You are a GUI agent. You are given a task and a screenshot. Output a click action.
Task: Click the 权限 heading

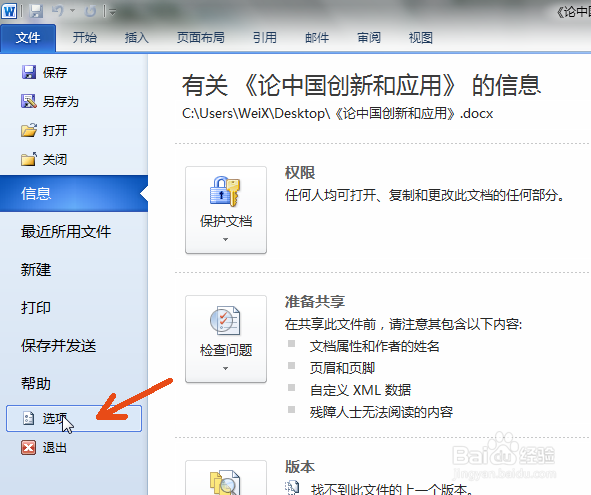pyautogui.click(x=300, y=173)
